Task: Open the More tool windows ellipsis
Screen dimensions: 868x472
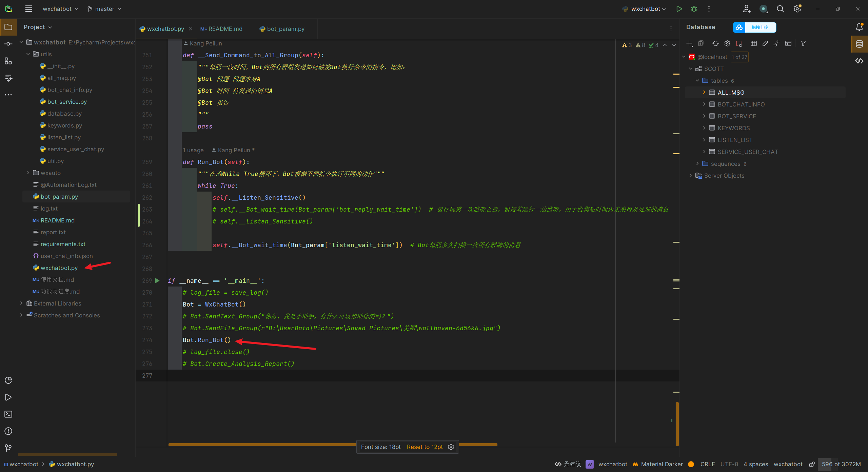Action: click(8, 95)
